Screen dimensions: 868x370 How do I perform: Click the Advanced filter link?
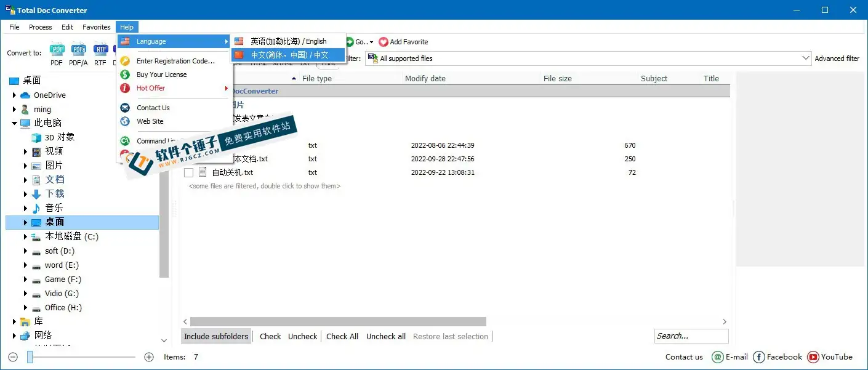(x=837, y=58)
